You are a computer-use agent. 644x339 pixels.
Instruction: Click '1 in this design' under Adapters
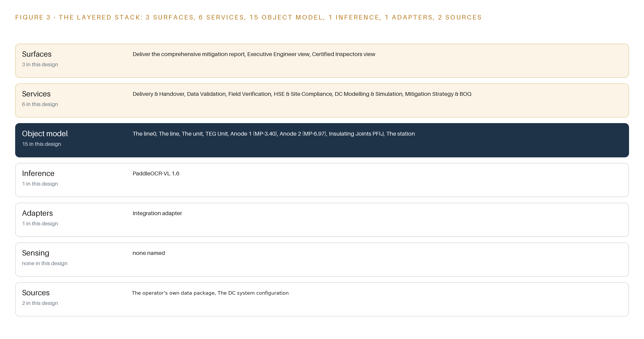[x=40, y=223]
